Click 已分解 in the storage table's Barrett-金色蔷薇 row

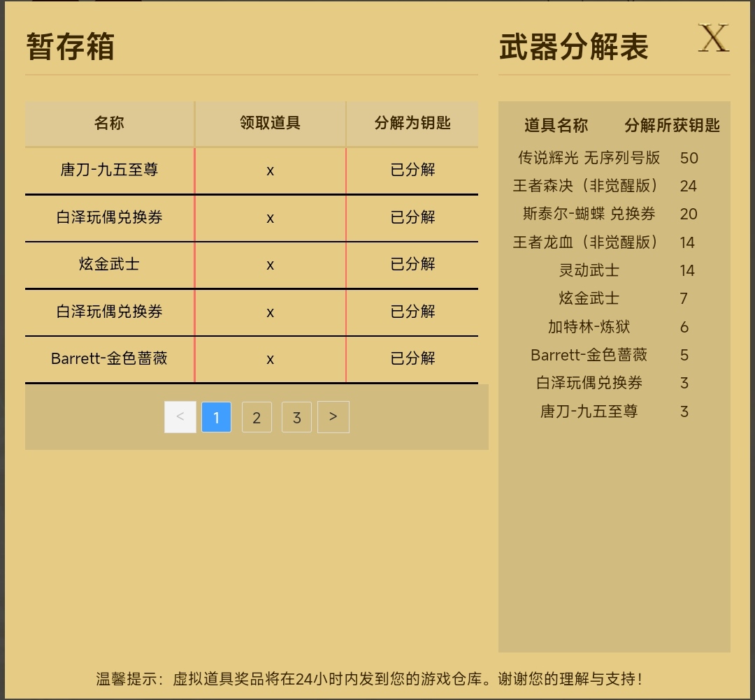point(412,358)
